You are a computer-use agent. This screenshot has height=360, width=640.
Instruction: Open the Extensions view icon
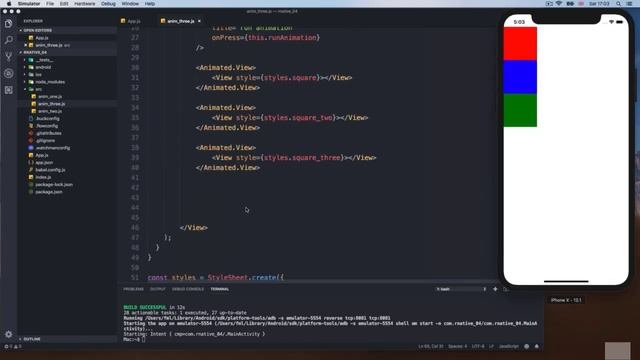[x=9, y=90]
